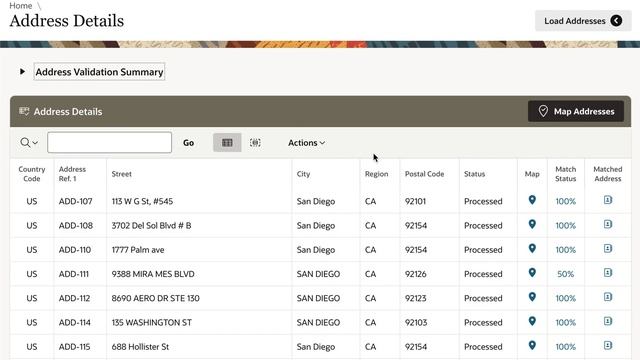Click the Map column header
Image resolution: width=640 pixels, height=360 pixels.
click(x=532, y=174)
